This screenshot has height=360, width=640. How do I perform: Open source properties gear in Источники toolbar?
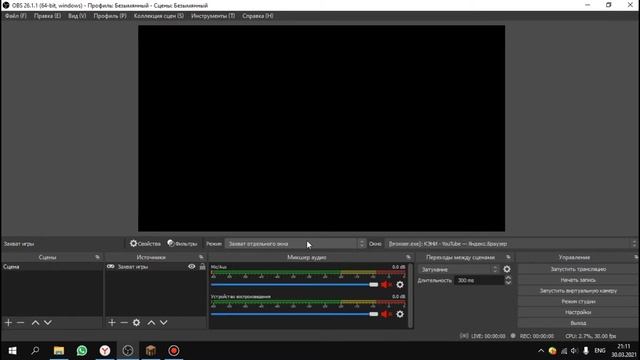tap(136, 322)
